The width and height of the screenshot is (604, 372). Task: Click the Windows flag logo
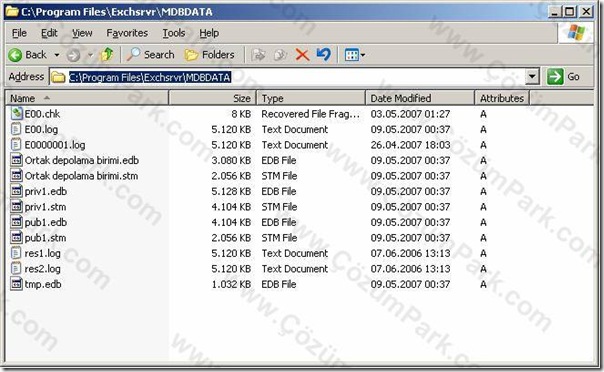(576, 33)
